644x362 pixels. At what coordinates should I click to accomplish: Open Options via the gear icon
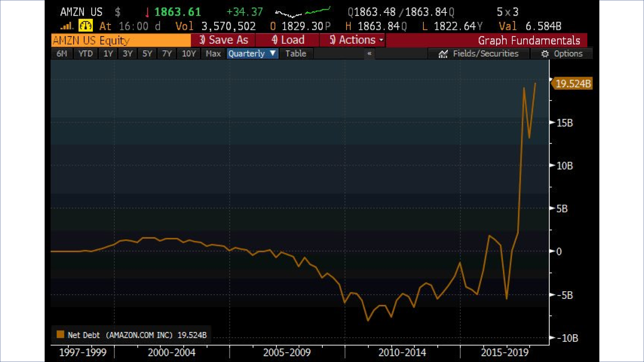click(545, 54)
